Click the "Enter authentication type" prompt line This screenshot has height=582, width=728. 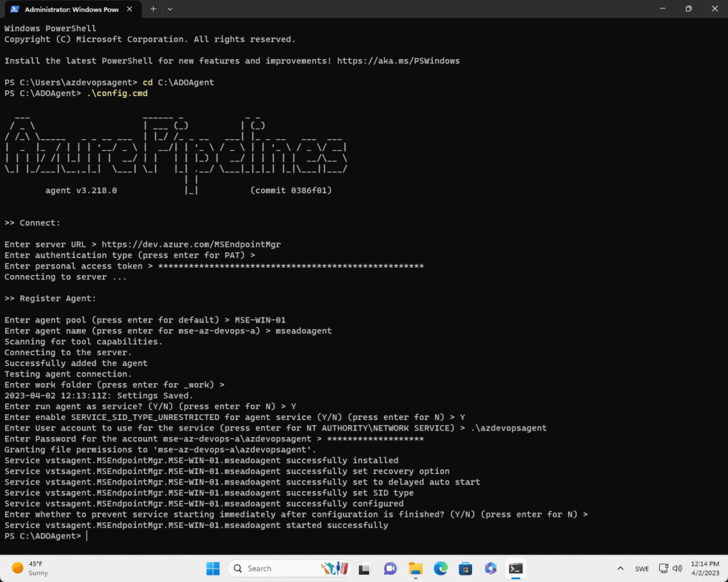129,255
